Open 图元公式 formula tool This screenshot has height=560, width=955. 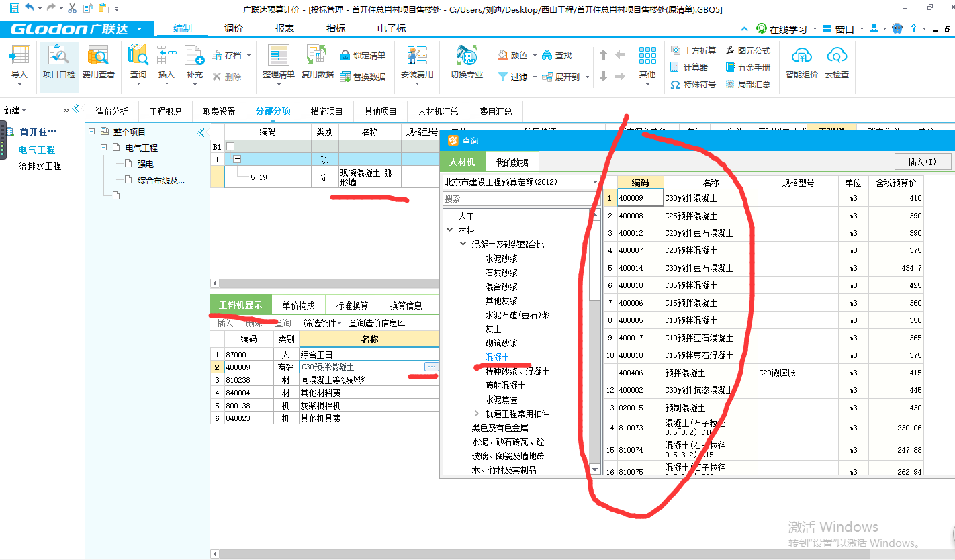click(748, 50)
